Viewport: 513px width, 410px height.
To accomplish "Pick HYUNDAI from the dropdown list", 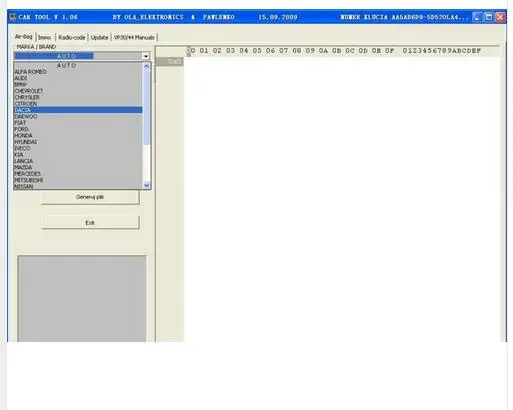I will pos(78,142).
